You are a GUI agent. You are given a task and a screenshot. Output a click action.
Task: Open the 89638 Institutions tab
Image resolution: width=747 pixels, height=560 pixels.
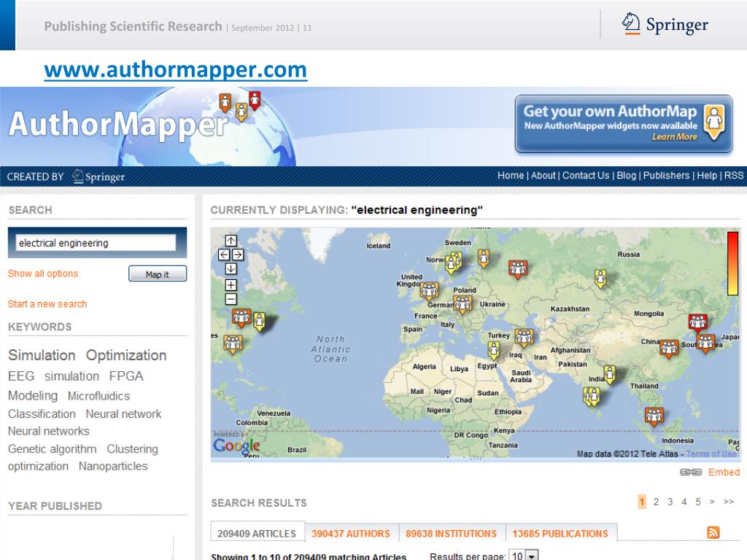451,534
